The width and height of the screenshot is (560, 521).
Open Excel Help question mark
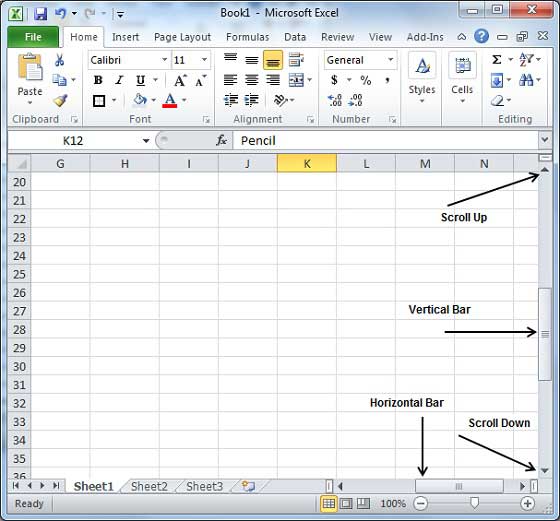[x=481, y=36]
